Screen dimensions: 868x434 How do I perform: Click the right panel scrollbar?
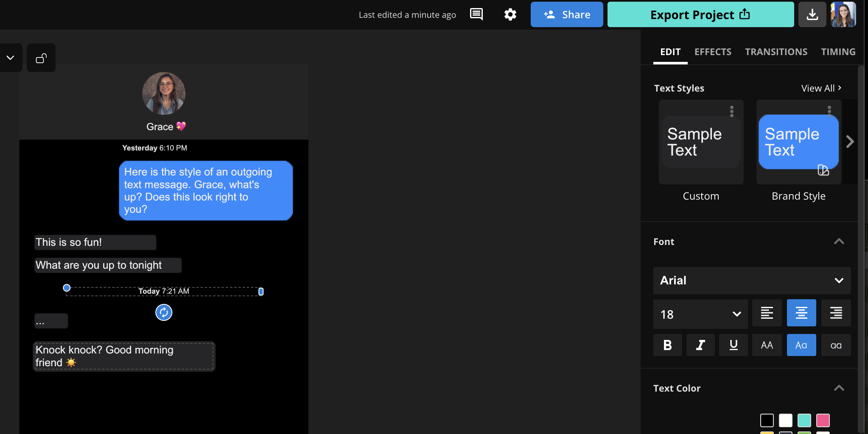[x=861, y=249]
